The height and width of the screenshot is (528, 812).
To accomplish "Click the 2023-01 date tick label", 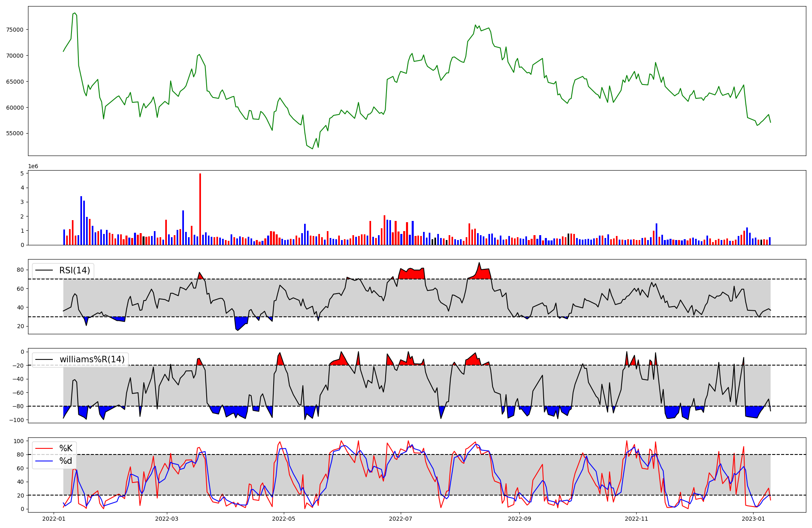I will (753, 519).
